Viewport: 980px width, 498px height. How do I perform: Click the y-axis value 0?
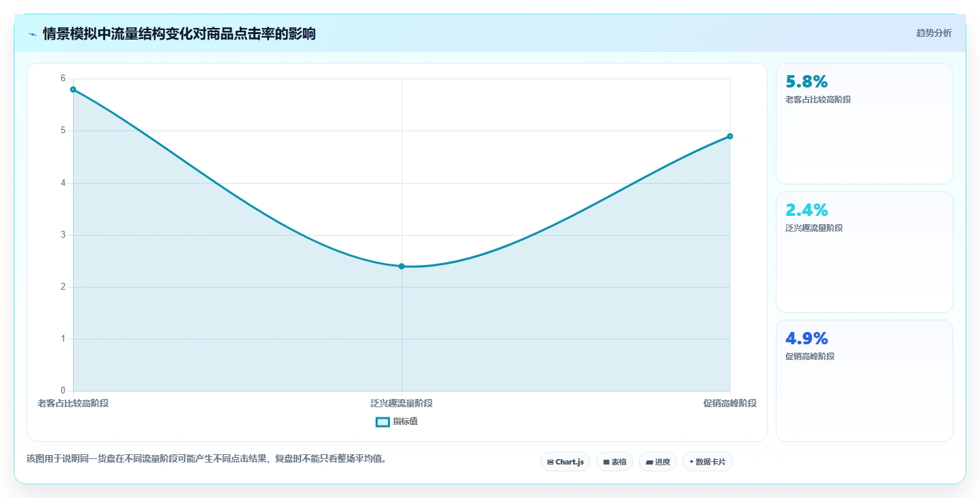[x=63, y=391]
